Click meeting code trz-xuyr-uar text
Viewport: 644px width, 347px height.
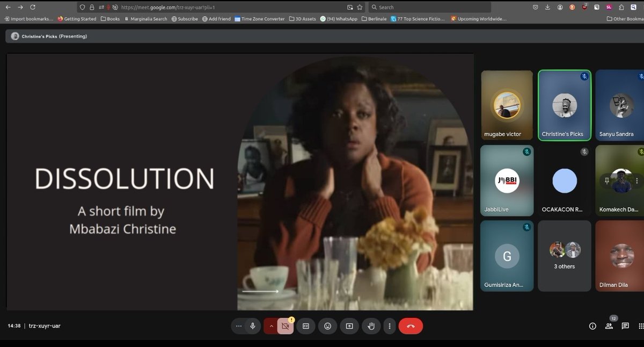click(x=45, y=326)
